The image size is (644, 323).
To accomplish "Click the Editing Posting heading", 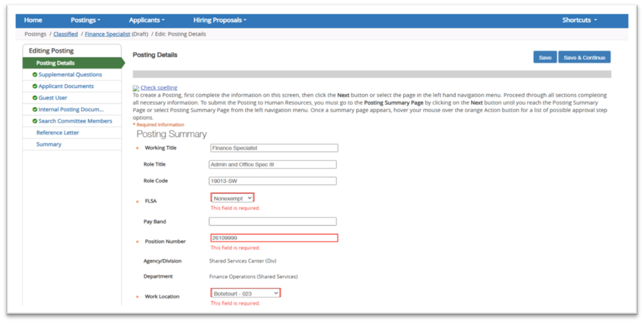I will point(52,51).
